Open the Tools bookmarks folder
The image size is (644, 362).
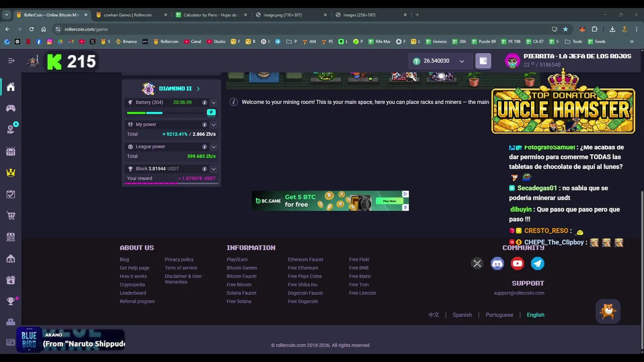[x=573, y=42]
